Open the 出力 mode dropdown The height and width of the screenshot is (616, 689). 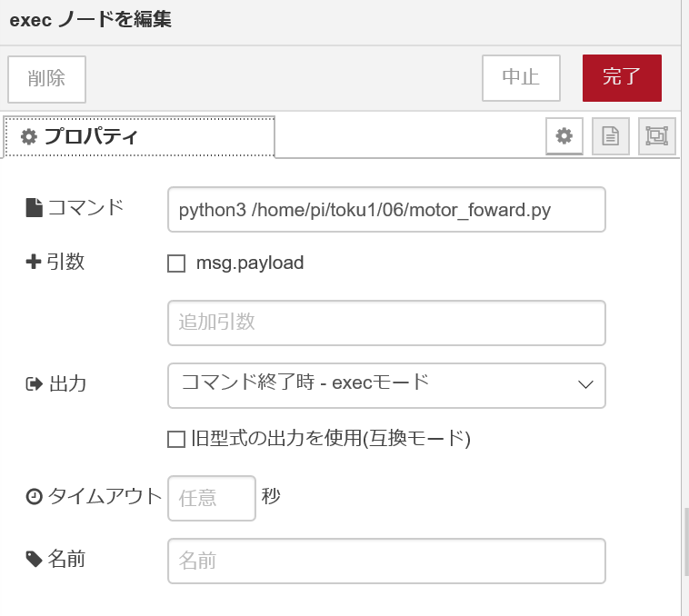(386, 385)
